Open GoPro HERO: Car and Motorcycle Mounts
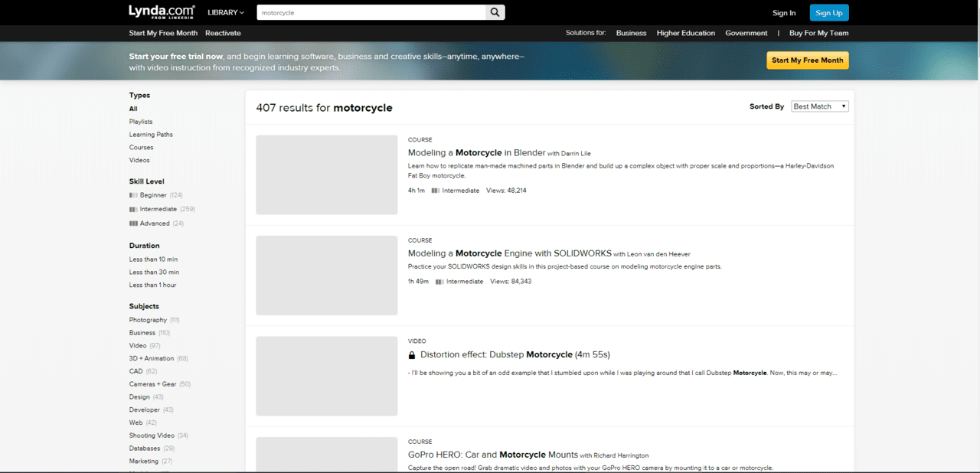Image resolution: width=980 pixels, height=473 pixels. click(493, 455)
